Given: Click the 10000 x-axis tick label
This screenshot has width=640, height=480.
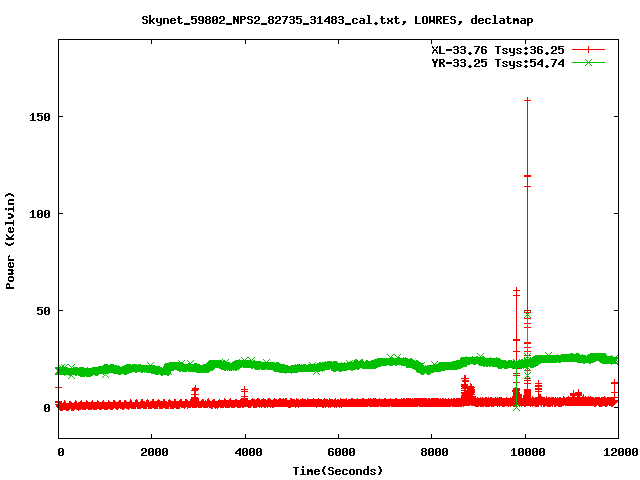Looking at the screenshot, I should point(528,452).
